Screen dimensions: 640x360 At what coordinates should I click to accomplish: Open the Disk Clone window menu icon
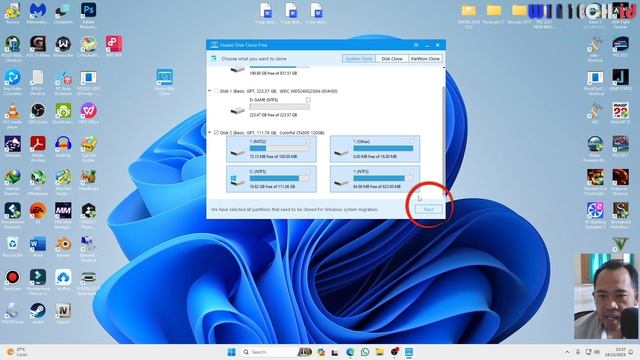[x=416, y=45]
